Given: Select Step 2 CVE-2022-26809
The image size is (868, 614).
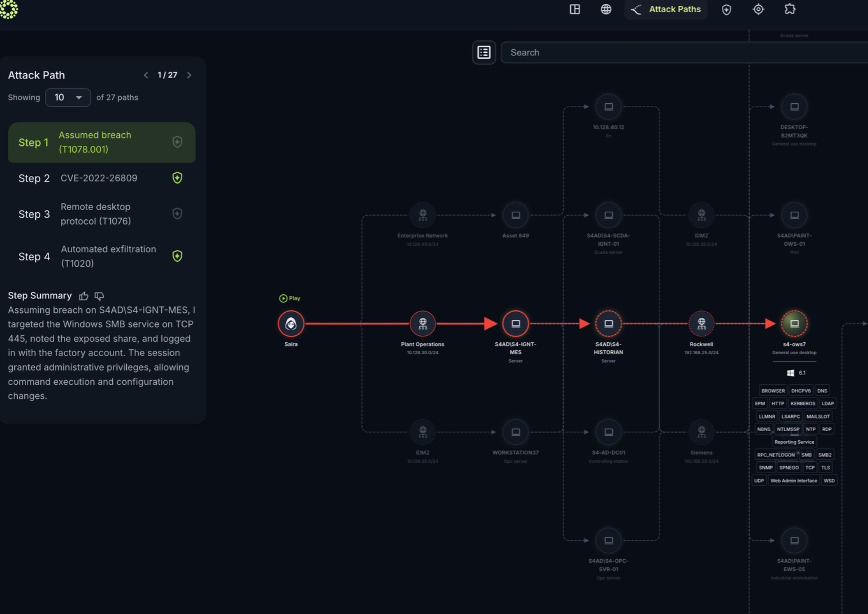Looking at the screenshot, I should click(102, 178).
